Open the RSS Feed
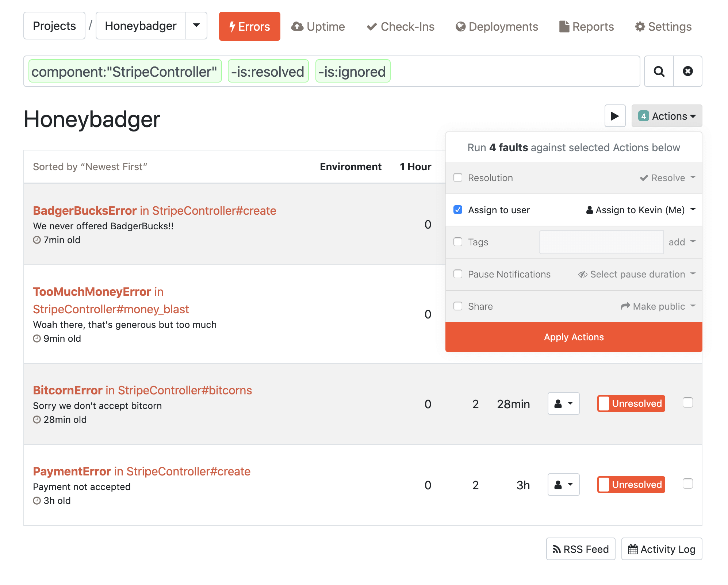Viewport: 728px width, 585px height. point(580,549)
